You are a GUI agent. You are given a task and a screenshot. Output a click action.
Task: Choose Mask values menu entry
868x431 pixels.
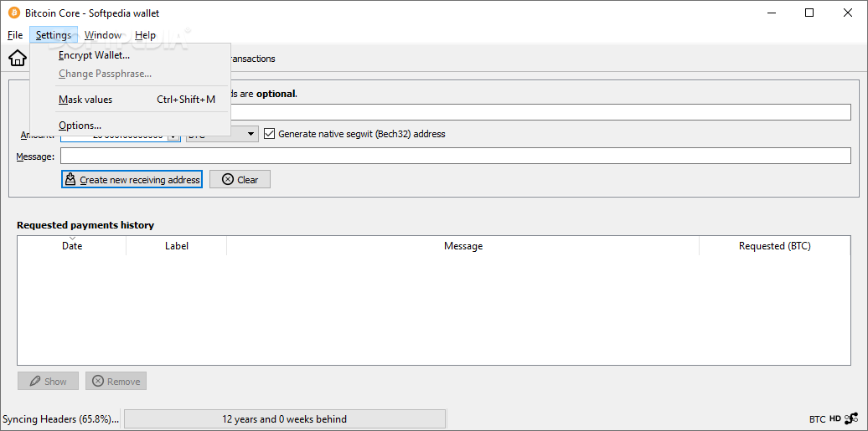click(130, 100)
